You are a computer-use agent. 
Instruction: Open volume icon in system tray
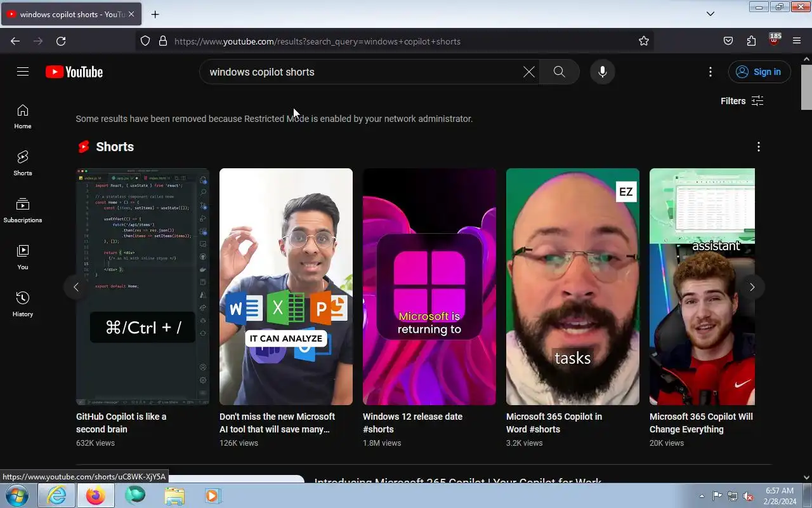click(x=749, y=496)
